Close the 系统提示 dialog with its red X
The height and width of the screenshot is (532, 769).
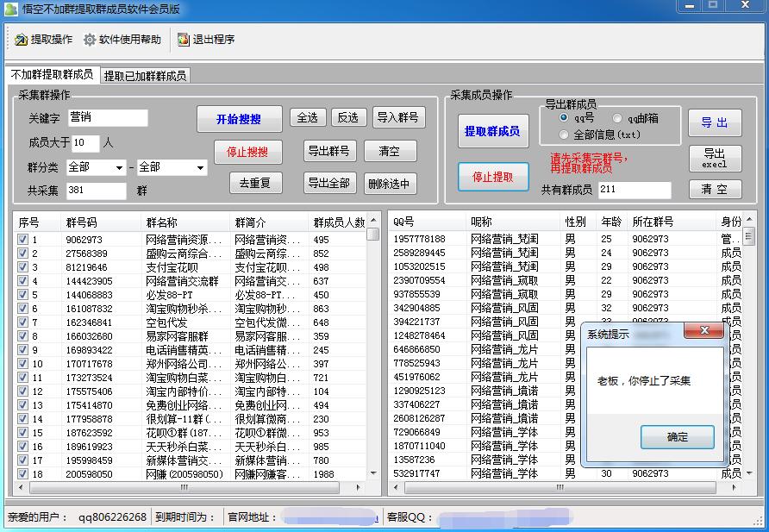704,330
